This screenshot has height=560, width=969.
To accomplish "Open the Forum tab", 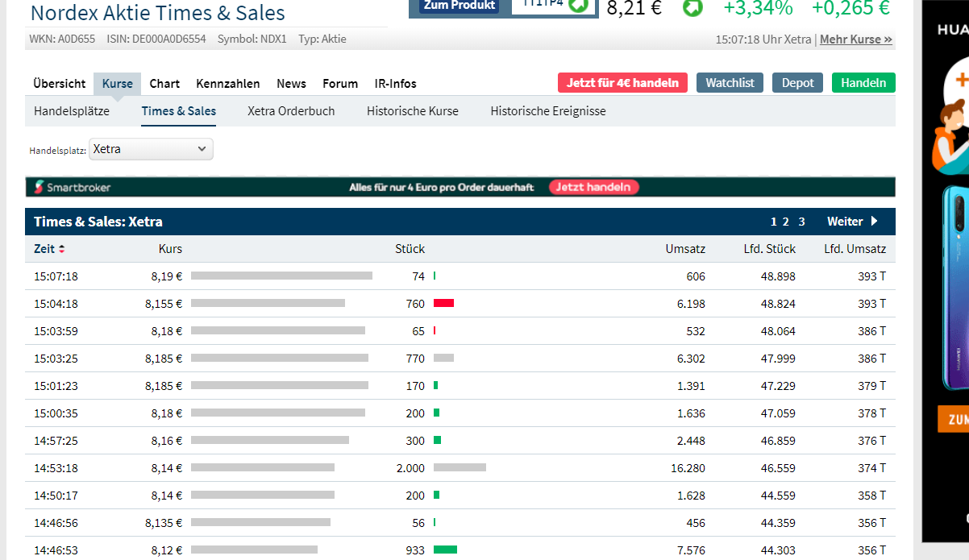I will 340,84.
